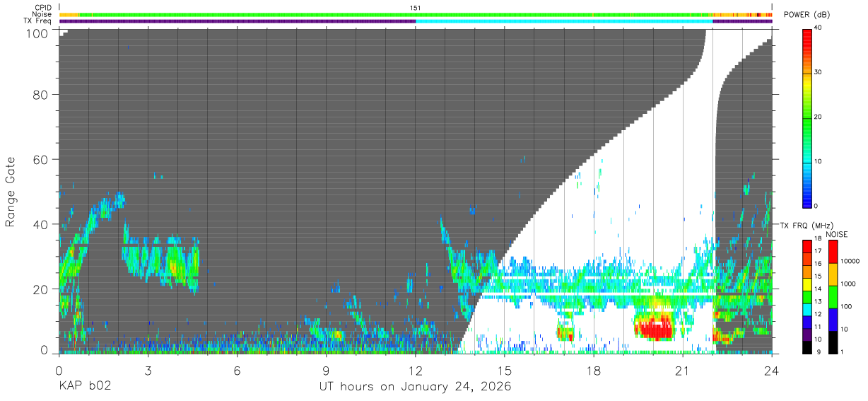
Task: Click the UT hours on January 24, 2026 title
Action: 416,387
